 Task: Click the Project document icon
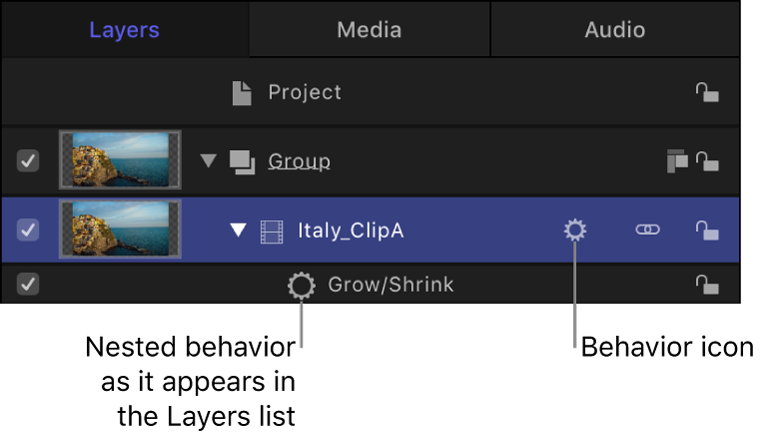[241, 93]
